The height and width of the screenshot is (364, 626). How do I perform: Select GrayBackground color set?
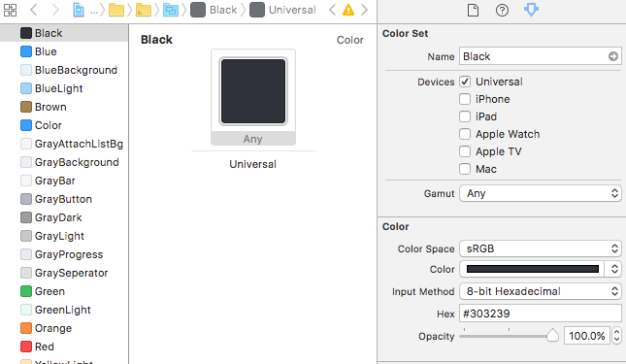[x=64, y=162]
